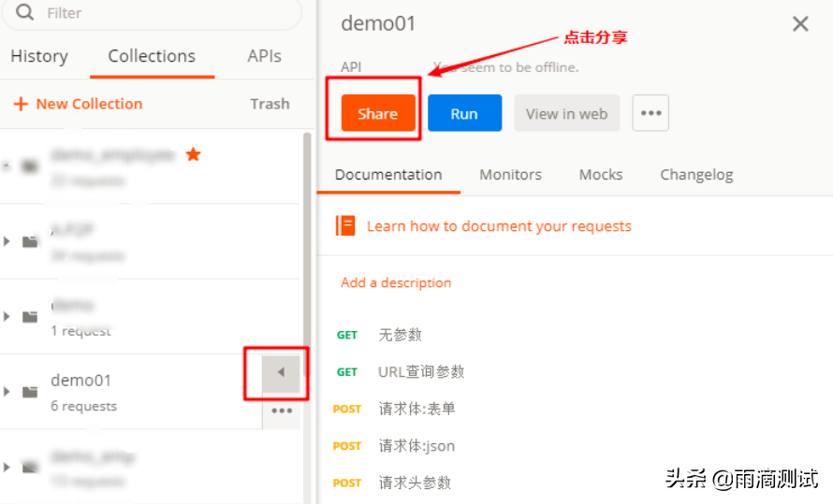Click the documentation book icon
Screen dimensions: 833x504
345,225
